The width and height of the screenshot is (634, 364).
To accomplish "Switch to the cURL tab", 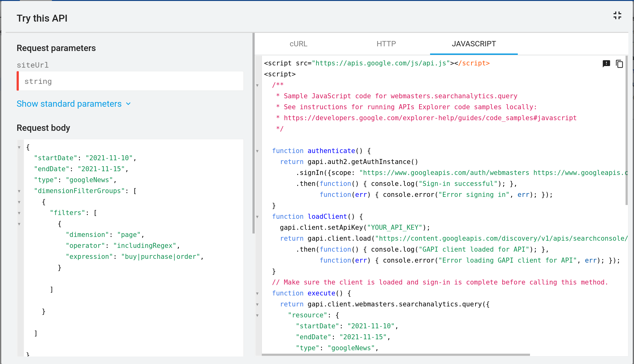I will pyautogui.click(x=298, y=44).
